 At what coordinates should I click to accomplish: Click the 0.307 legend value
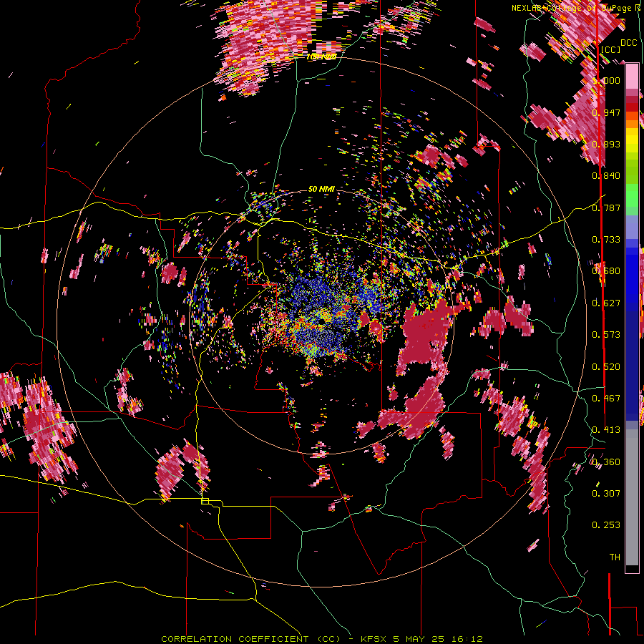[606, 494]
